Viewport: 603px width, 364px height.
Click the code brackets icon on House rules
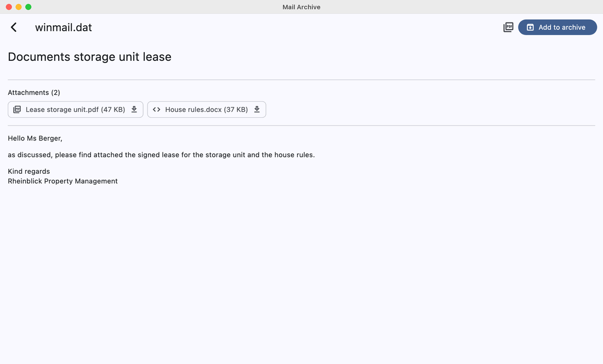[x=157, y=110]
